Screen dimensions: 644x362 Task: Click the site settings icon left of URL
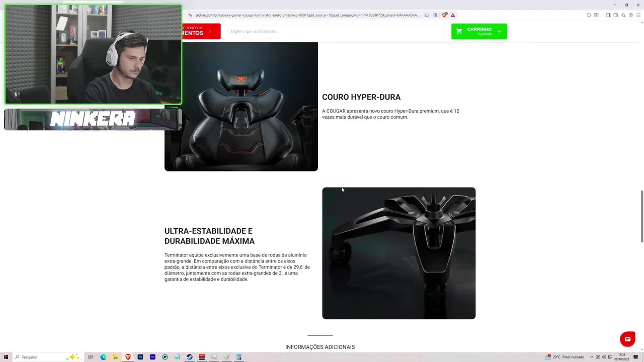click(190, 15)
